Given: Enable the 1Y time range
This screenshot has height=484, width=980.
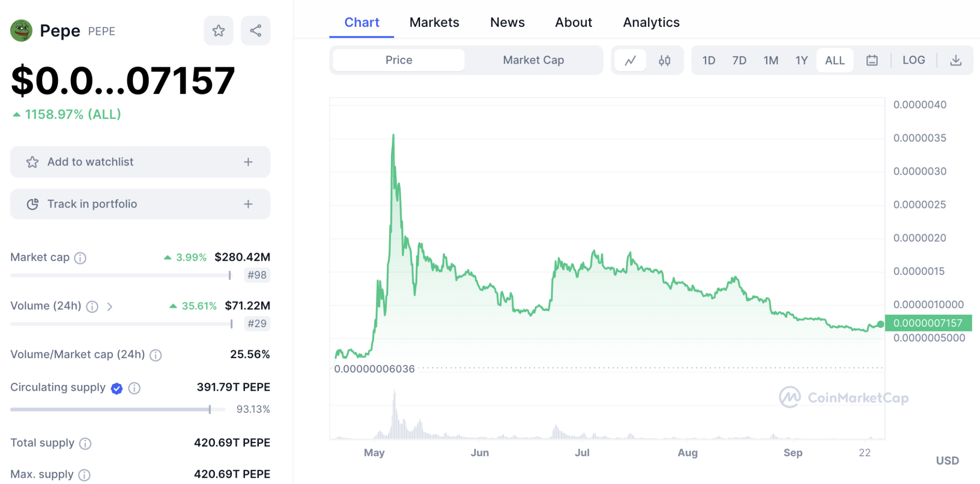Looking at the screenshot, I should coord(802,60).
